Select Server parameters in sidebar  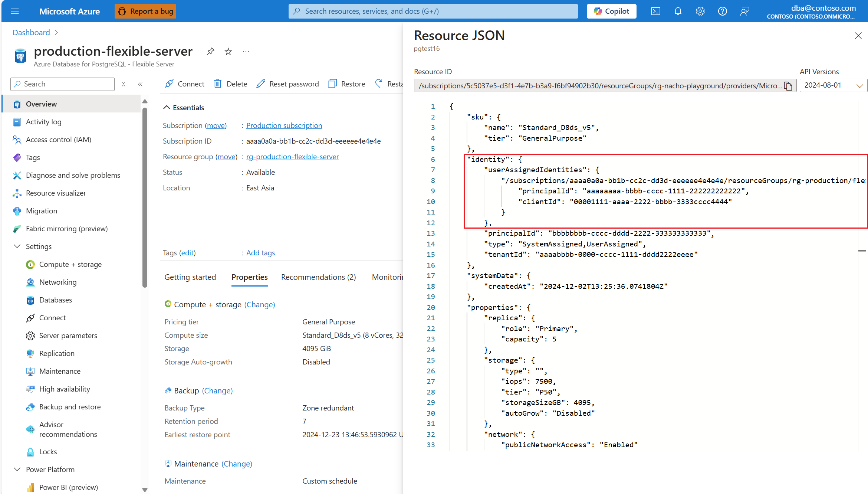(68, 336)
